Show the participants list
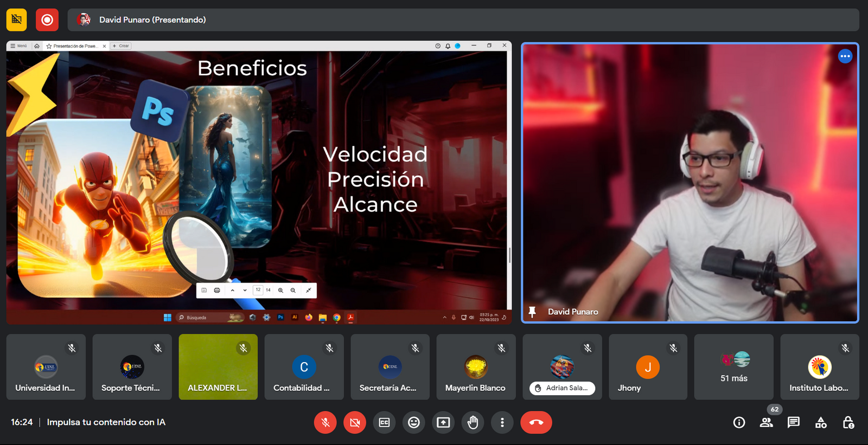This screenshot has height=445, width=868. [x=767, y=422]
